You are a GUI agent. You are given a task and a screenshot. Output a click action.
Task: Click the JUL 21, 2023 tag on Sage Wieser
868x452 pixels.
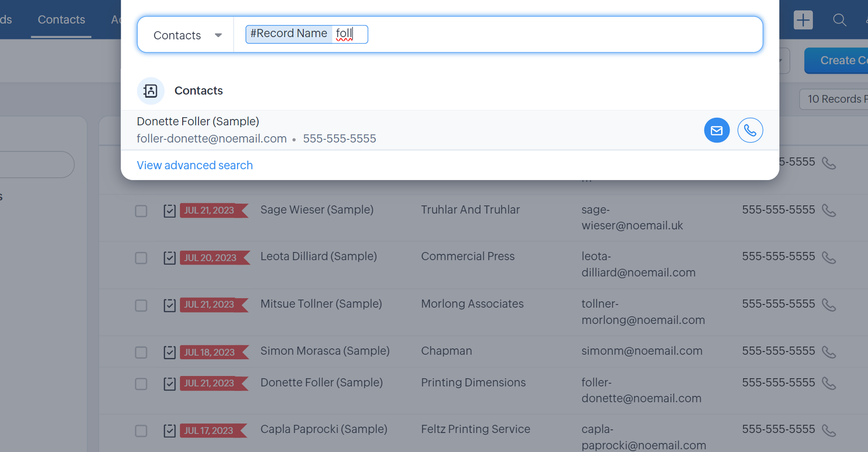pos(214,210)
